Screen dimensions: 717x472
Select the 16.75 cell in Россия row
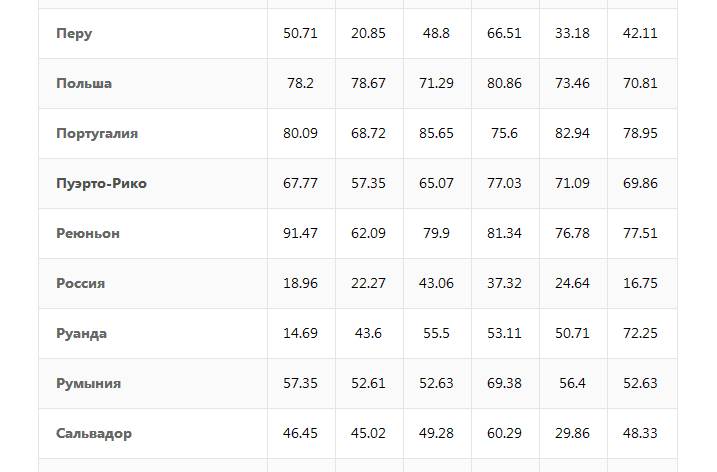(640, 283)
